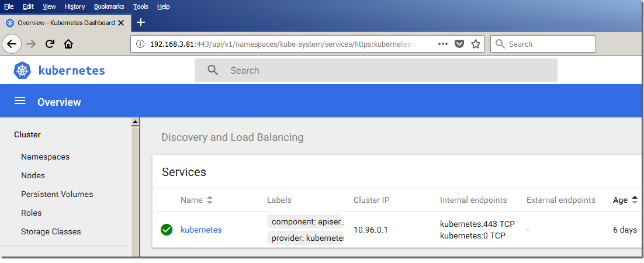Open Nodes in the Cluster sidebar
The width and height of the screenshot is (644, 263).
tap(33, 175)
